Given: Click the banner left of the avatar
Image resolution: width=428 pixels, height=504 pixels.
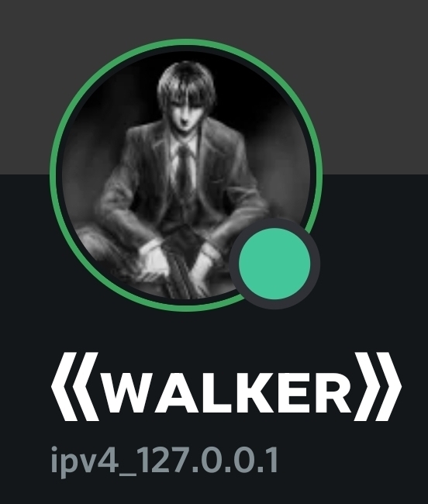Looking at the screenshot, I should point(25,87).
